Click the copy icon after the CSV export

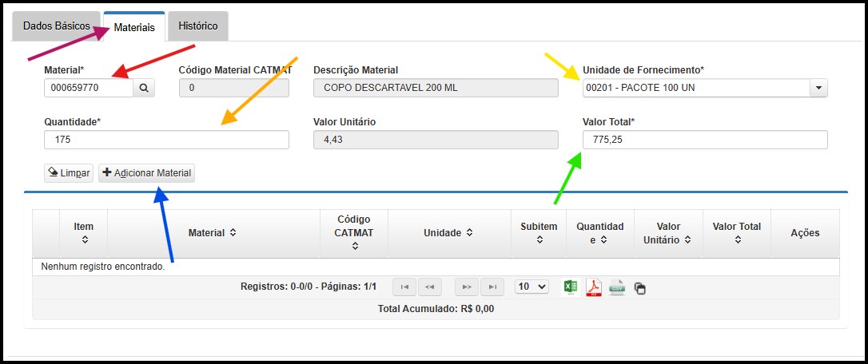point(639,287)
